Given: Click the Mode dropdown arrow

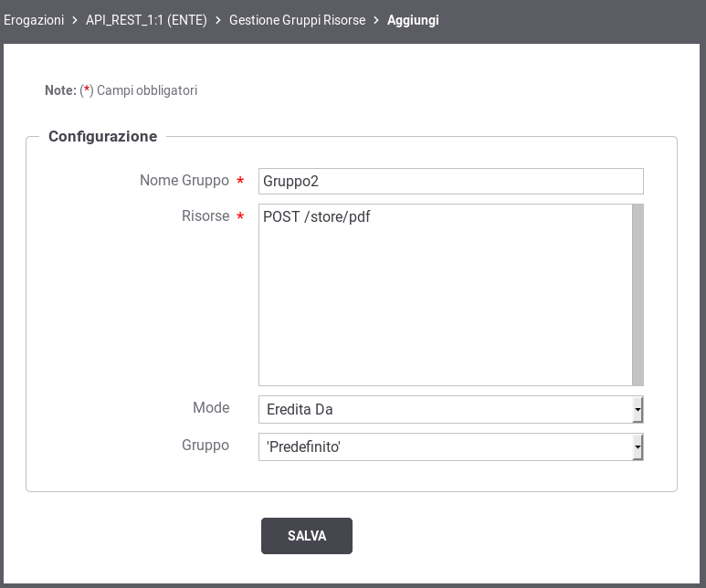Looking at the screenshot, I should point(638,409).
